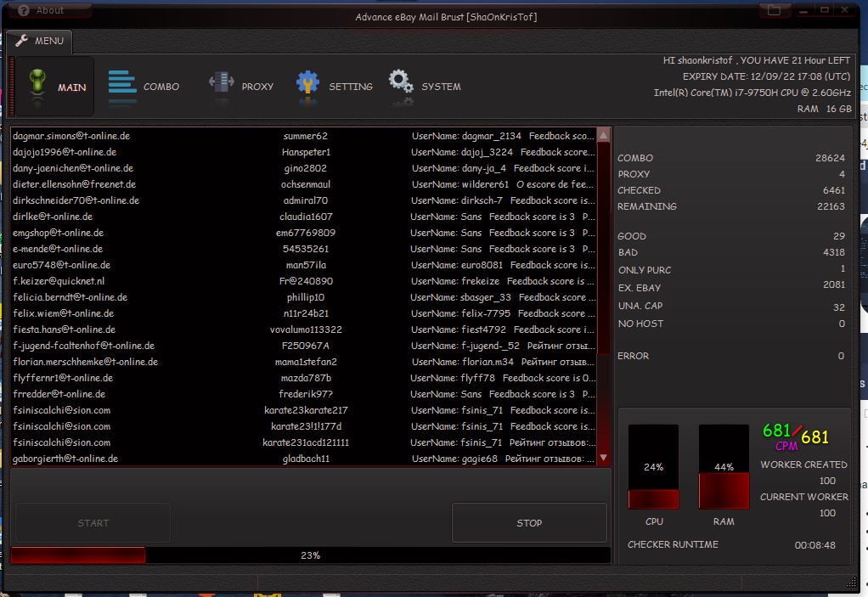Viewport: 868px width, 597px height.
Task: Click the CPU 24% usage gauge
Action: [653, 467]
